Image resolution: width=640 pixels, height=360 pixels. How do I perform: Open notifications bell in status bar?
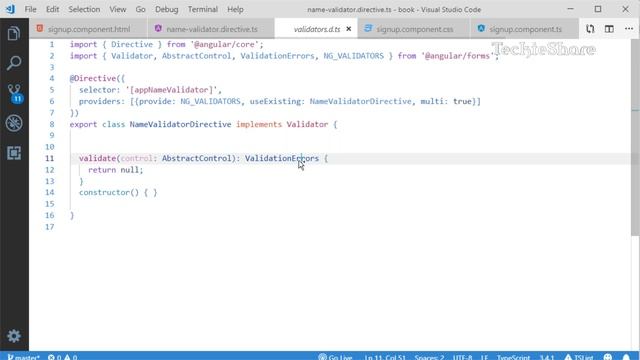(x=627, y=357)
